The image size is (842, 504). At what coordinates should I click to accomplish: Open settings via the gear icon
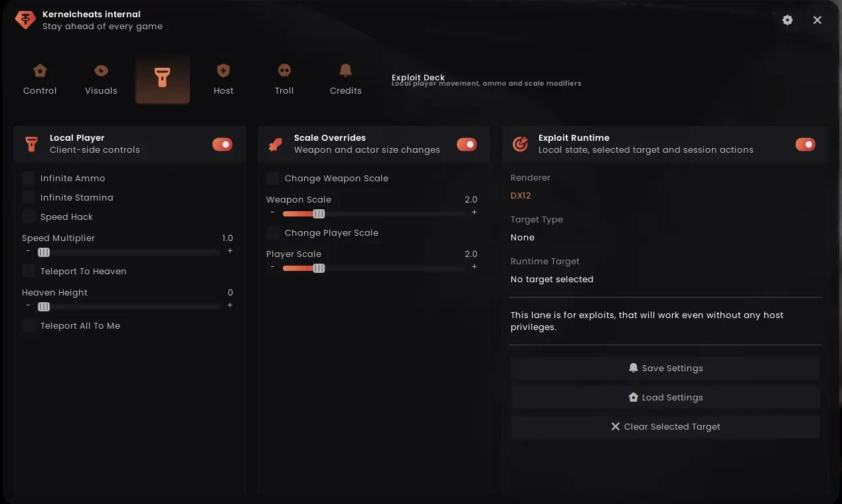coord(788,20)
